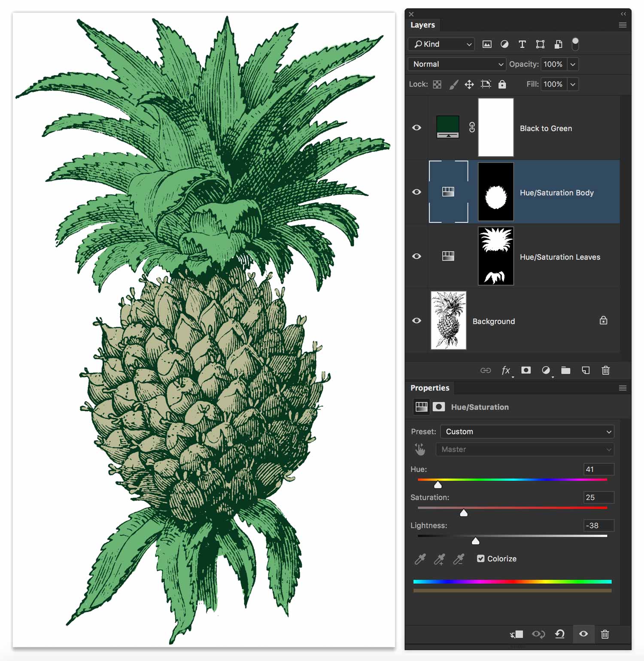The height and width of the screenshot is (661, 644).
Task: Select the Properties tab
Action: (x=430, y=388)
